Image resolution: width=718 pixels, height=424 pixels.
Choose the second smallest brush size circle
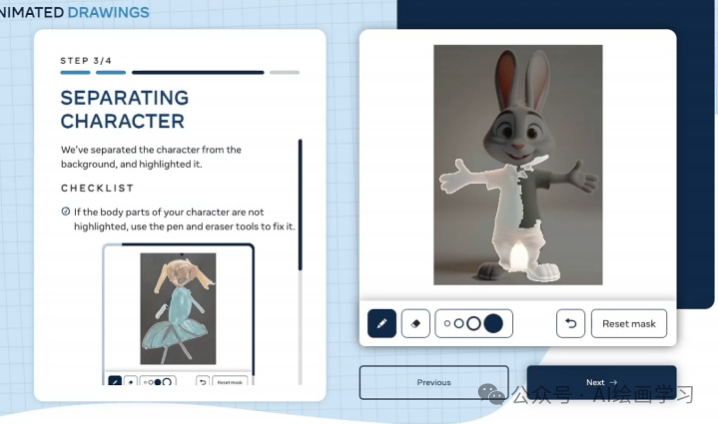click(458, 324)
